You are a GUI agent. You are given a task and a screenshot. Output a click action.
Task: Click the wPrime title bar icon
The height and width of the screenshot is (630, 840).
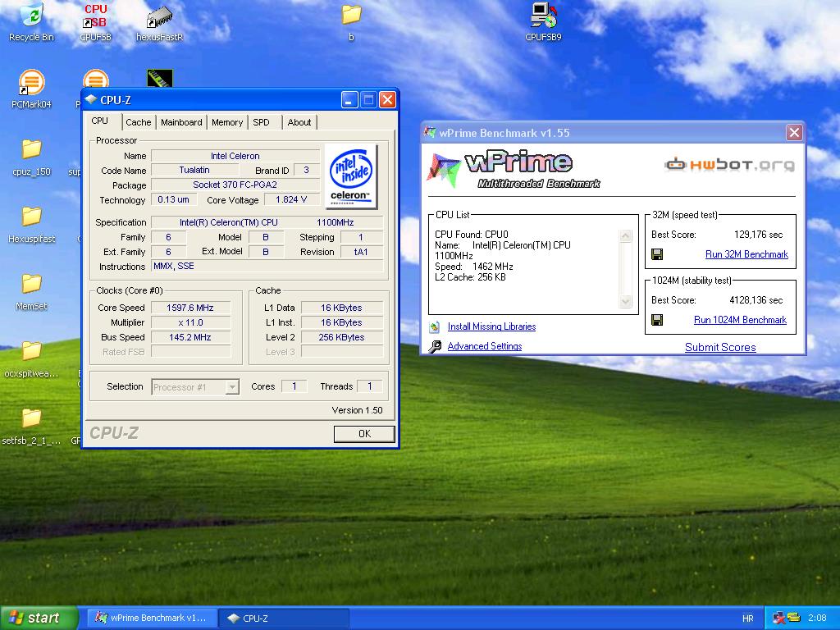[x=430, y=132]
